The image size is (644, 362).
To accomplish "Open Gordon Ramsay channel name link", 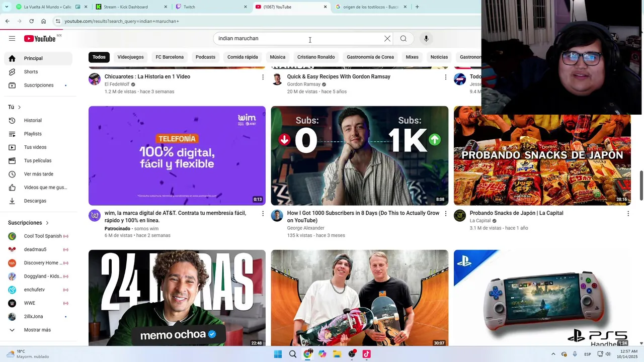I will [x=303, y=84].
